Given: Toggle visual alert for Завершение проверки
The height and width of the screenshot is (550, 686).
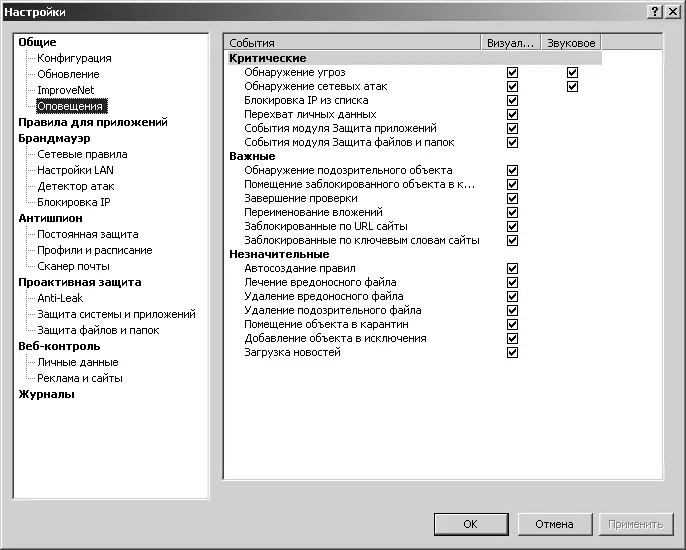Looking at the screenshot, I should [x=513, y=199].
